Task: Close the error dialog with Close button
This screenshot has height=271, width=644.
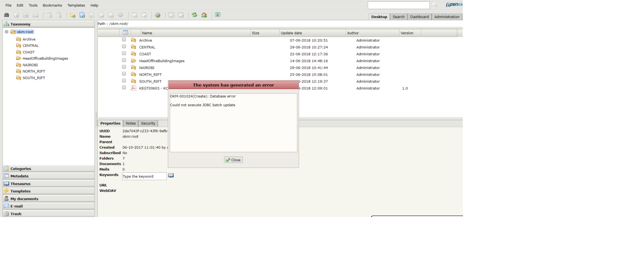Action: click(233, 160)
